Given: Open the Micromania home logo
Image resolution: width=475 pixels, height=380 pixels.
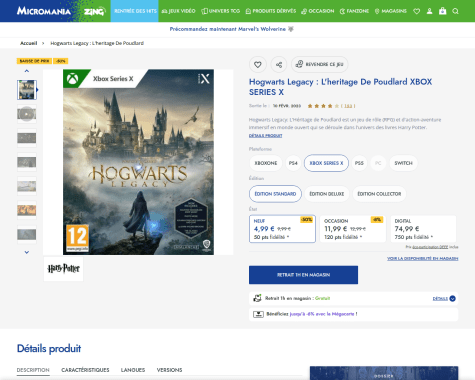Looking at the screenshot, I should coord(44,11).
